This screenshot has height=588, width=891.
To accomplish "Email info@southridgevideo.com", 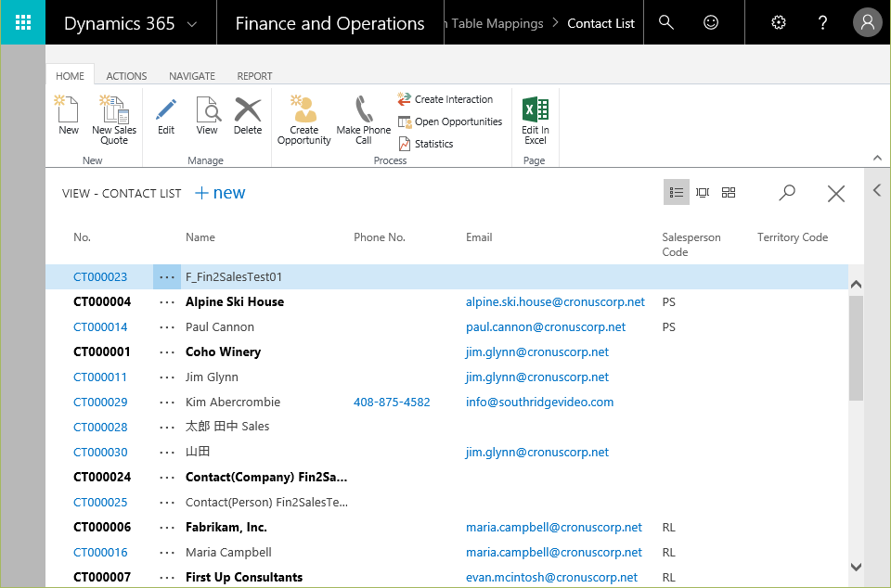I will tap(539, 402).
